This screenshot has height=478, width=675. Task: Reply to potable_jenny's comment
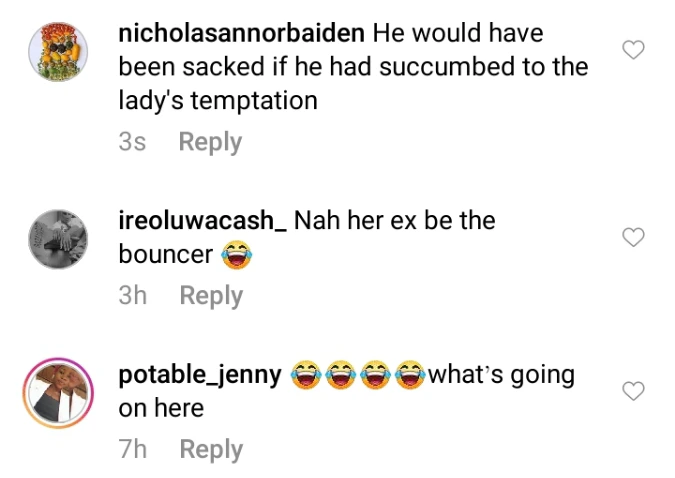pos(211,450)
